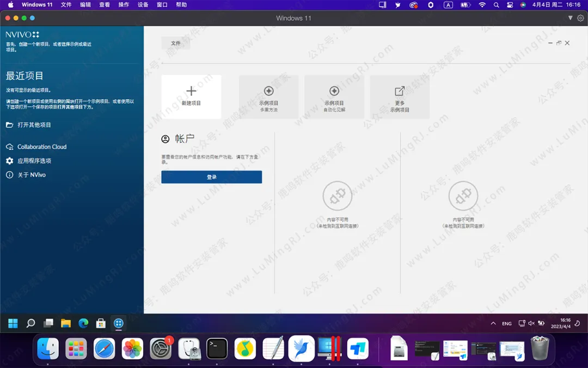Click the New Project (新建项目) tile

click(191, 96)
